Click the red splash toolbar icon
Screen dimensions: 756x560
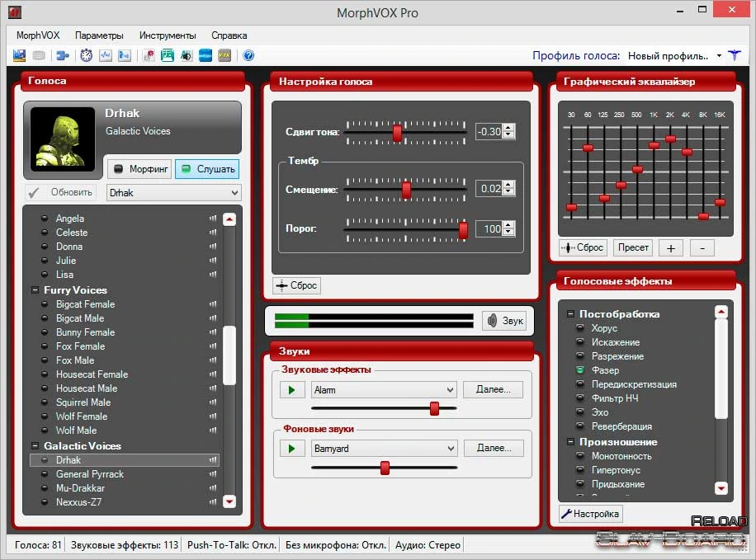[x=149, y=55]
